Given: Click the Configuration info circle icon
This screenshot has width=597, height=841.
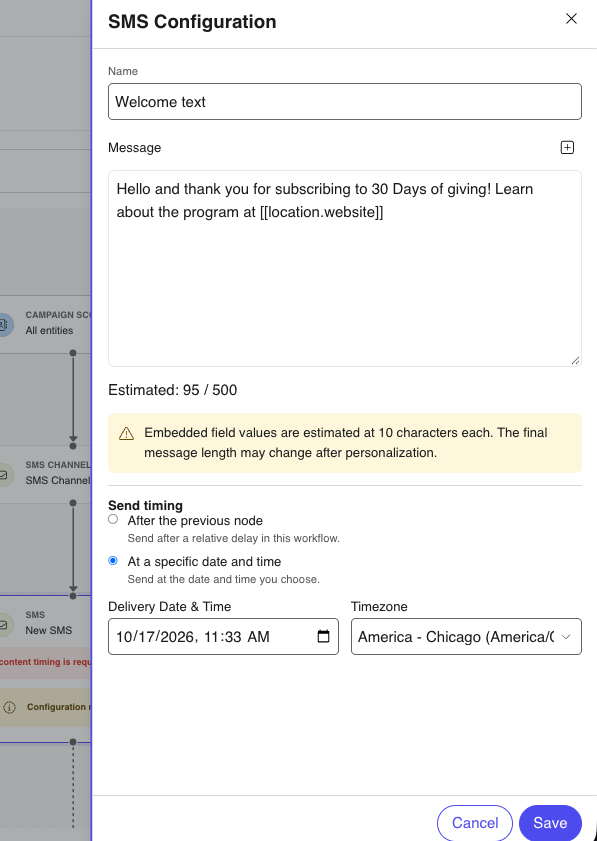Looking at the screenshot, I should [9, 707].
